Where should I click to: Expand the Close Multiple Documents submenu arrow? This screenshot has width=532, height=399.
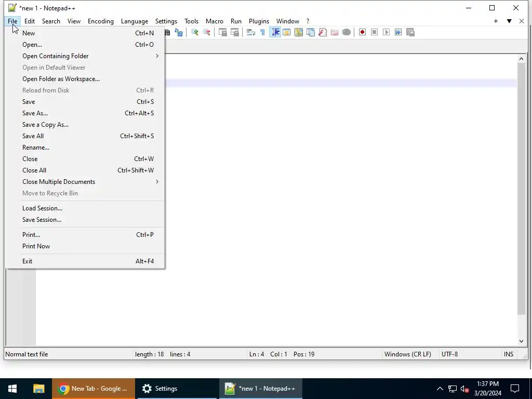(157, 182)
